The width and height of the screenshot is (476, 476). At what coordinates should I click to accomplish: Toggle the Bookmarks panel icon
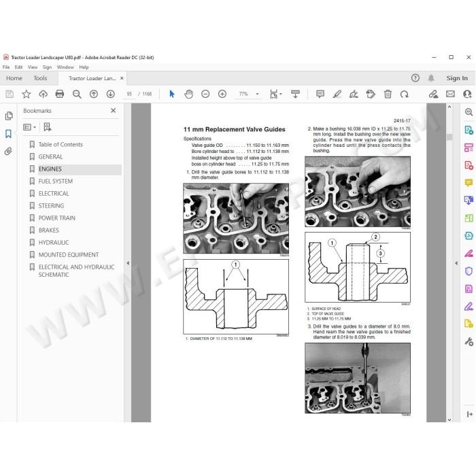pyautogui.click(x=8, y=134)
